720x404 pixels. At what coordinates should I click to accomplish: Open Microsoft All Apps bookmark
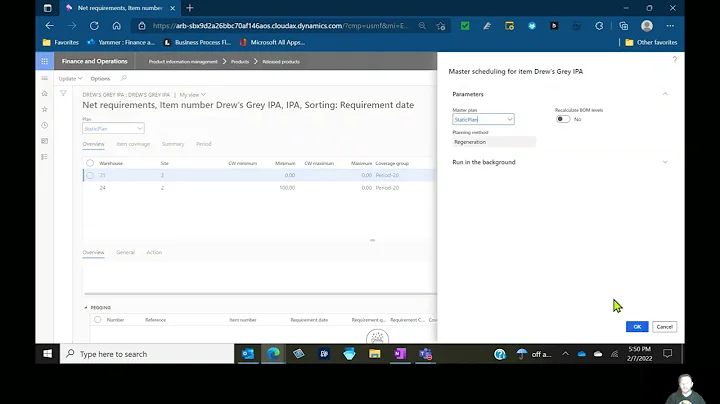(272, 42)
